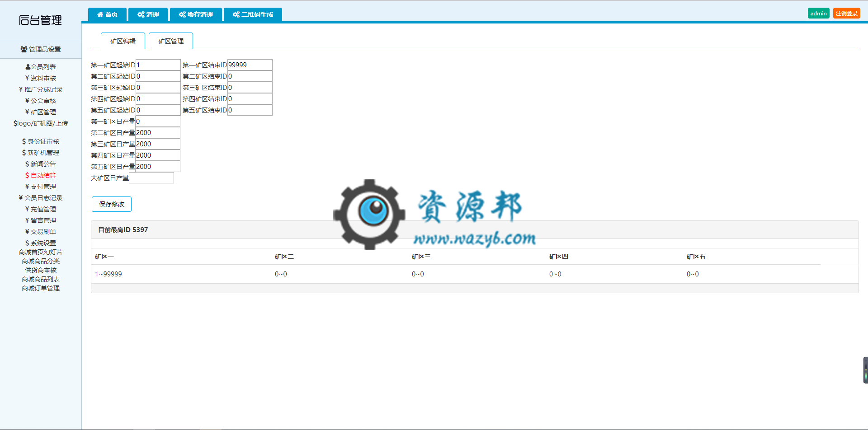Click the admin user badge
The width and height of the screenshot is (868, 430).
(x=818, y=14)
